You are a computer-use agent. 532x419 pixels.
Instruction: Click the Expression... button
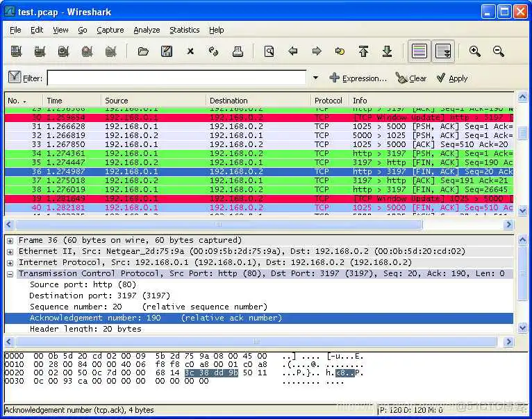click(358, 78)
